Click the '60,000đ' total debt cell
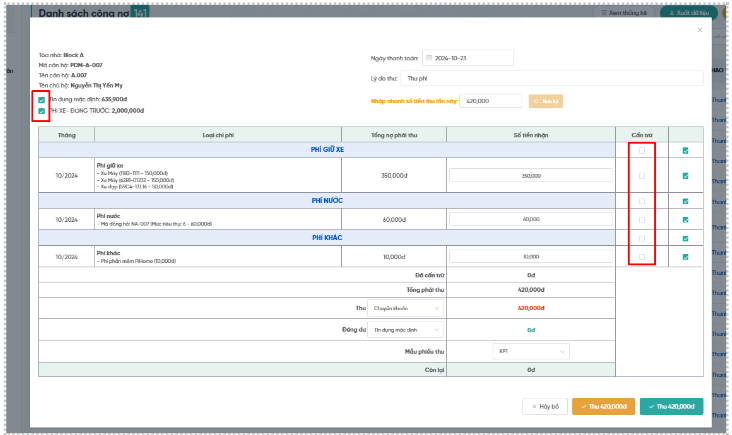This screenshot has height=435, width=732. tap(394, 219)
